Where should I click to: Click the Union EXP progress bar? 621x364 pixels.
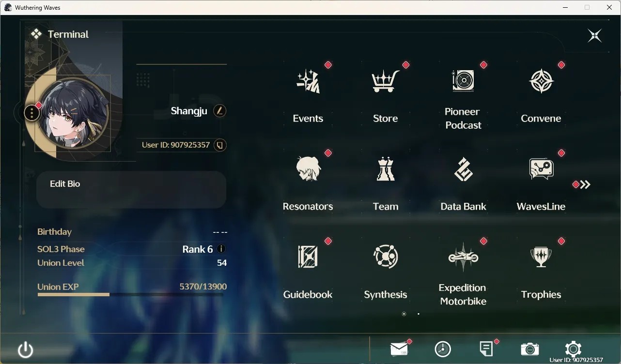(130, 294)
